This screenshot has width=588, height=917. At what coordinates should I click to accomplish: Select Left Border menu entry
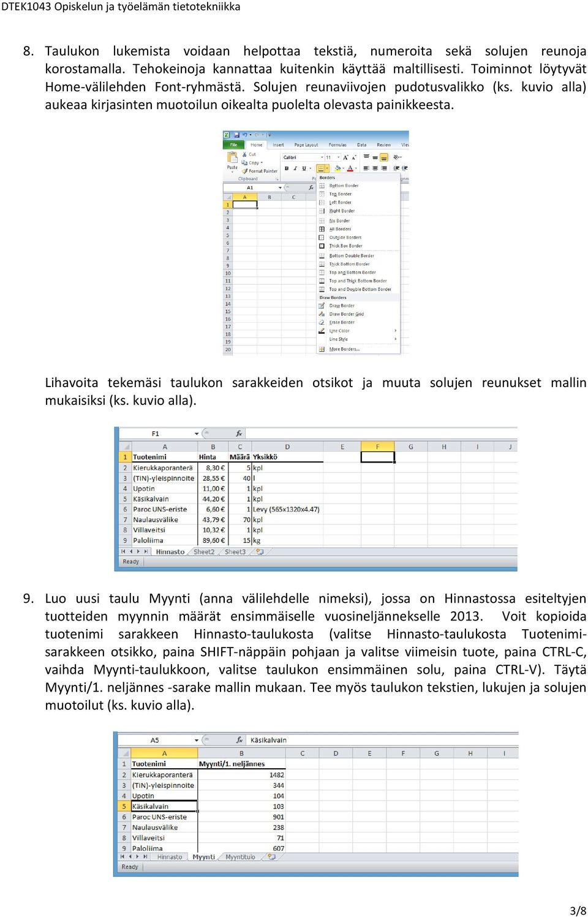tap(358, 202)
